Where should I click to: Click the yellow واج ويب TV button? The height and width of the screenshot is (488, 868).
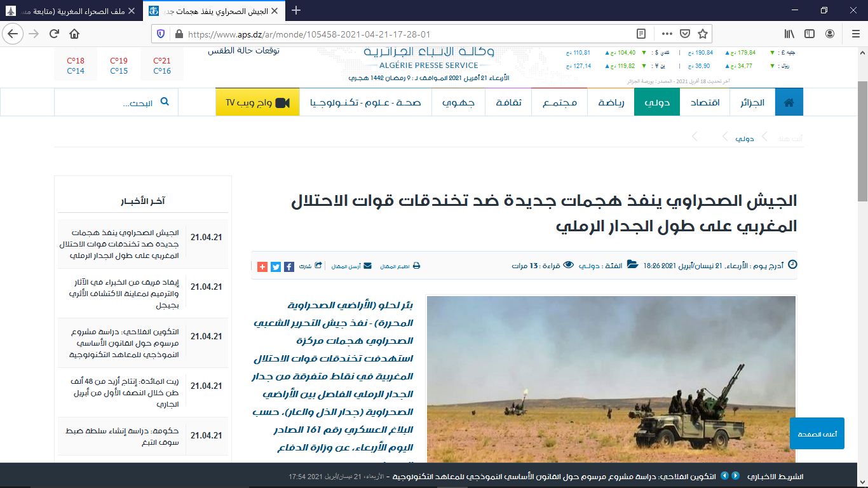[x=257, y=102]
